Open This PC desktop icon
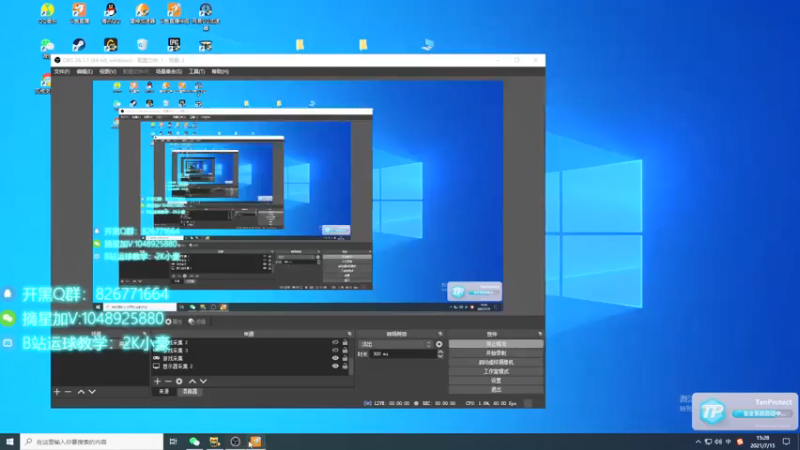The height and width of the screenshot is (450, 800). pyautogui.click(x=428, y=45)
